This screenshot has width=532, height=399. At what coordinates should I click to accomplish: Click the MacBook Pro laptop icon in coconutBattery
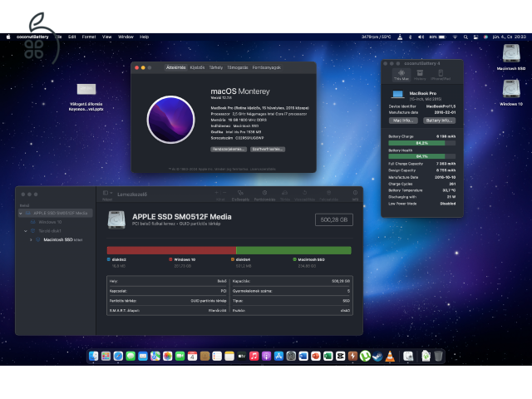point(397,94)
